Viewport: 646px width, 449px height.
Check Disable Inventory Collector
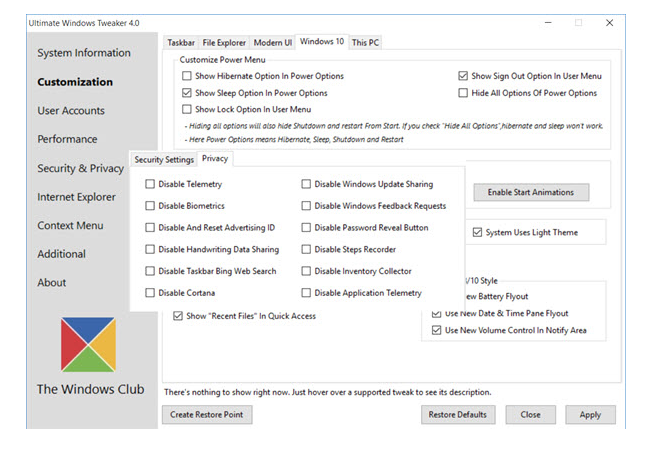click(306, 271)
